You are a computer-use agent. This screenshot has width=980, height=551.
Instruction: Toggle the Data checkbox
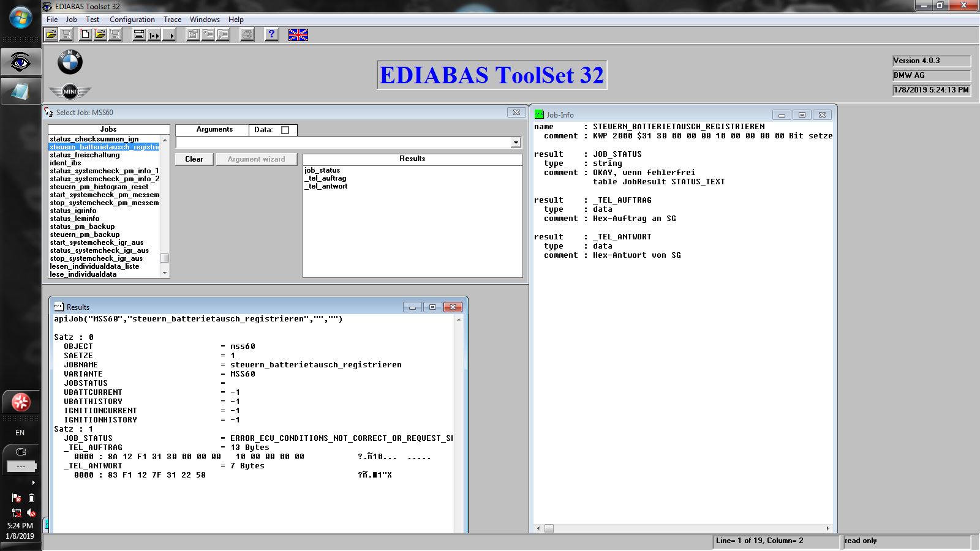click(x=285, y=130)
